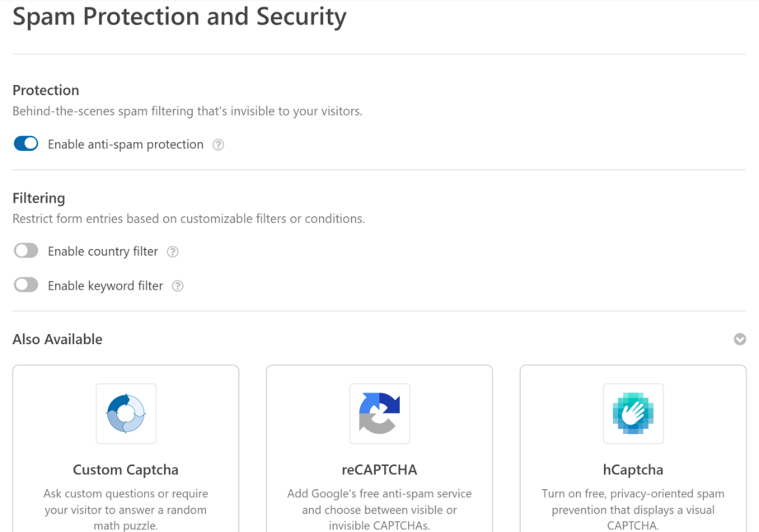Click the reCAPTCHA logo icon
This screenshot has width=759, height=532.
[379, 414]
